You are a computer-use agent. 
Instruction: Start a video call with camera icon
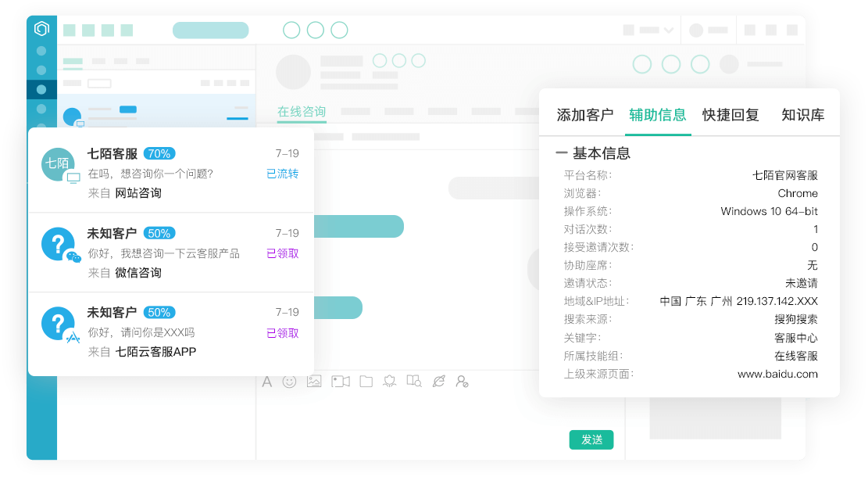coord(341,381)
